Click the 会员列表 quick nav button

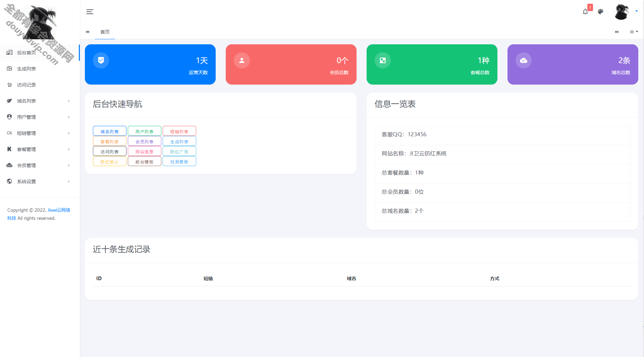145,141
